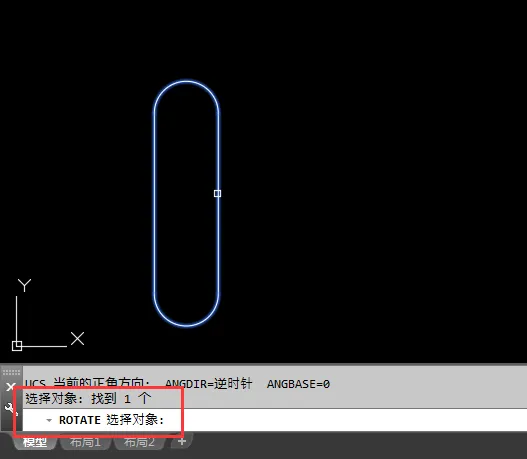Expand the recent commands dropdown arrow
The image size is (527, 459).
49,420
